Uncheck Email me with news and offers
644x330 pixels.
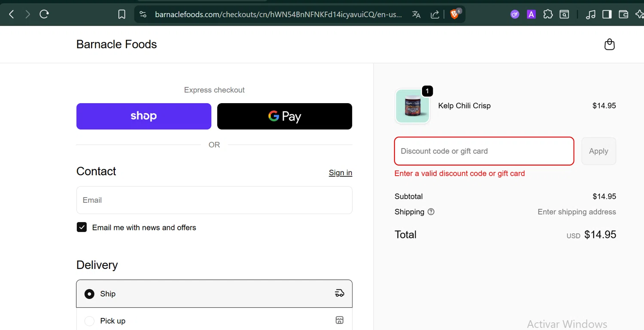point(82,227)
